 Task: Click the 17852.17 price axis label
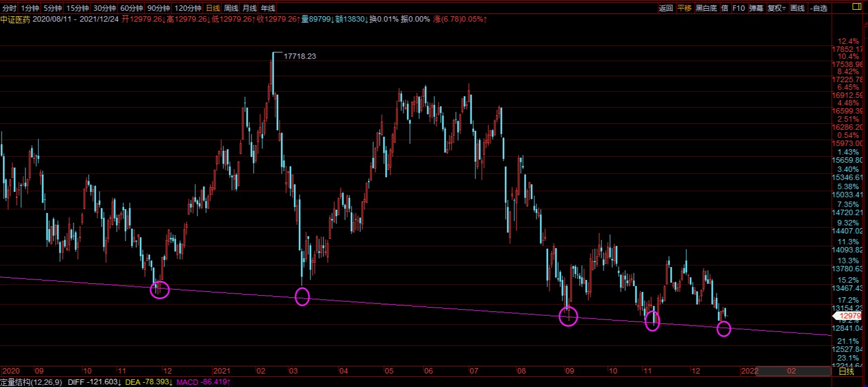(x=847, y=49)
